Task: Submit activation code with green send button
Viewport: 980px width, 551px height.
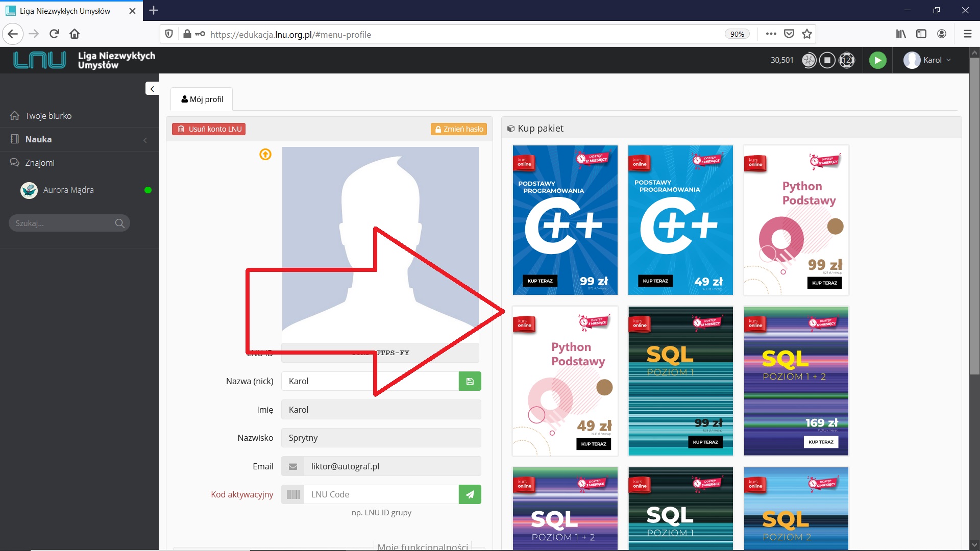Action: 470,494
